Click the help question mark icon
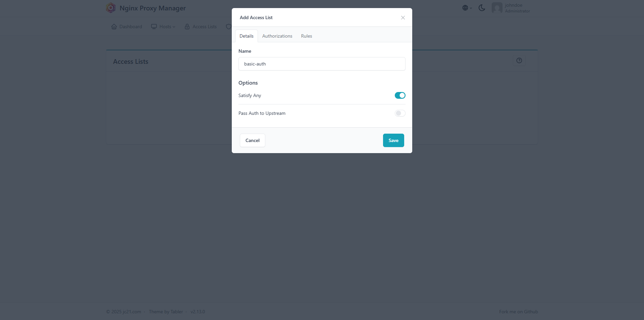Screen dimensions: 644x320 (x=519, y=60)
